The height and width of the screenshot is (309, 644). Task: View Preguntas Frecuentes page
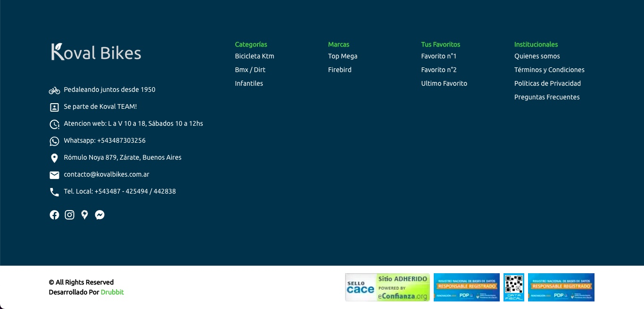pyautogui.click(x=546, y=97)
